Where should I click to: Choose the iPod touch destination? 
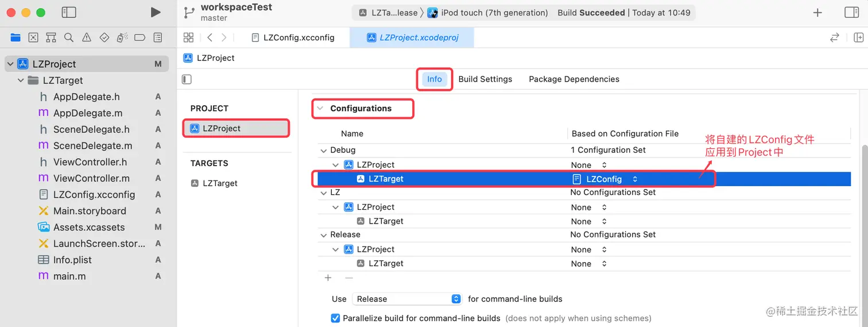487,13
